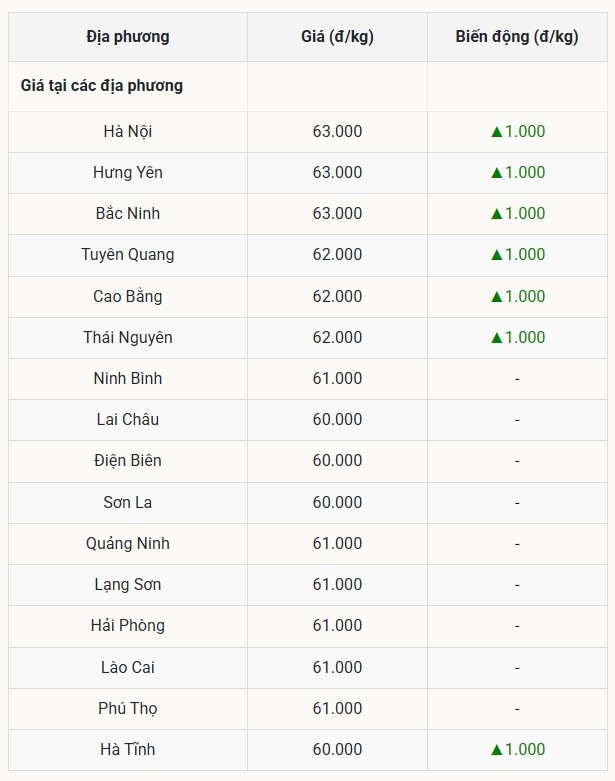Screen dimensions: 615x781
Task: Click the Biến động (đ/kg) column header
Action: (x=516, y=37)
